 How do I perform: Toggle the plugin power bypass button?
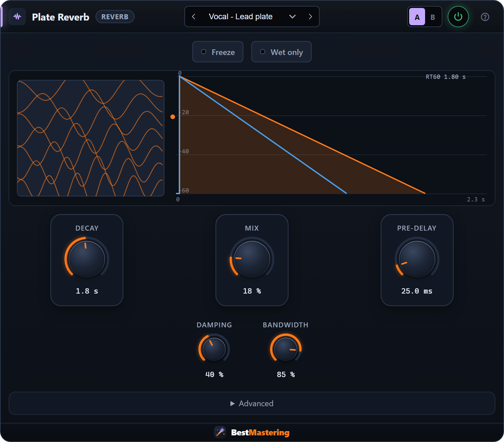point(458,17)
